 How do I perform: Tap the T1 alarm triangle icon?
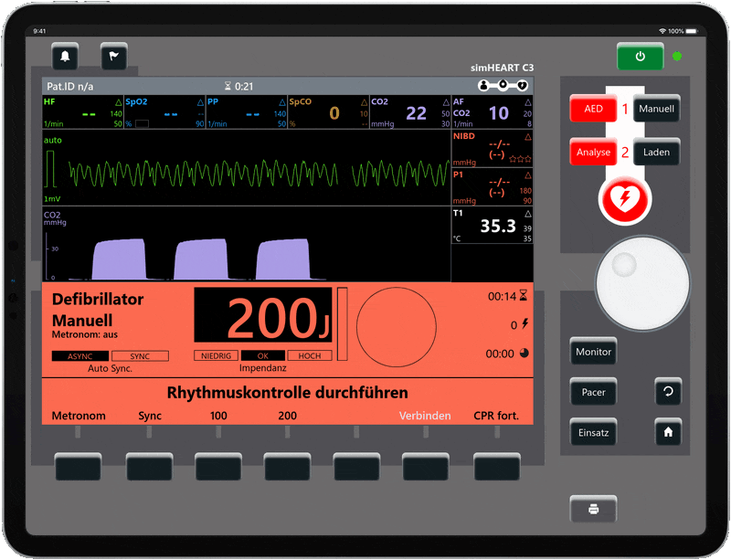tap(528, 214)
